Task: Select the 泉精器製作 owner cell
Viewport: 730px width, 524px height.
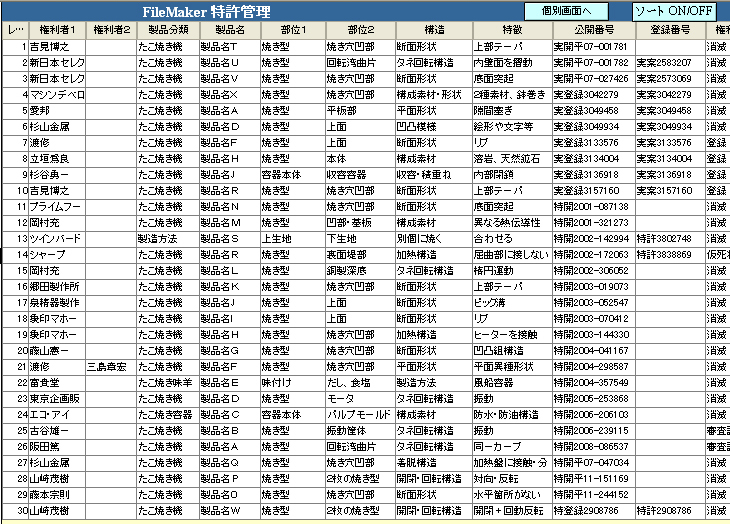Action: pyautogui.click(x=57, y=302)
